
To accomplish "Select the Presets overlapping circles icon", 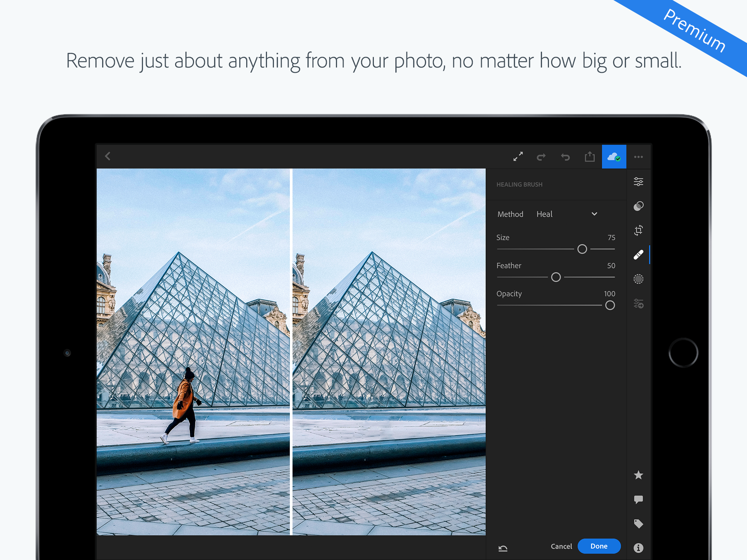I will [x=638, y=206].
